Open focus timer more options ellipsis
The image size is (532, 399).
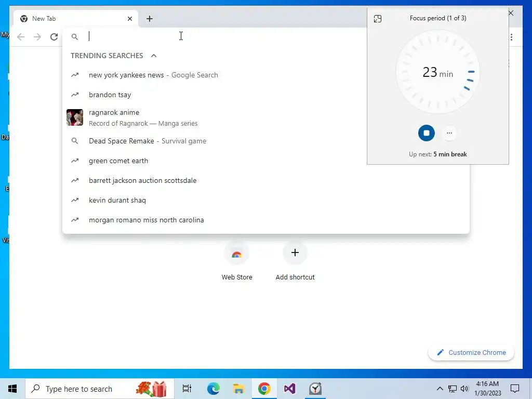(449, 133)
